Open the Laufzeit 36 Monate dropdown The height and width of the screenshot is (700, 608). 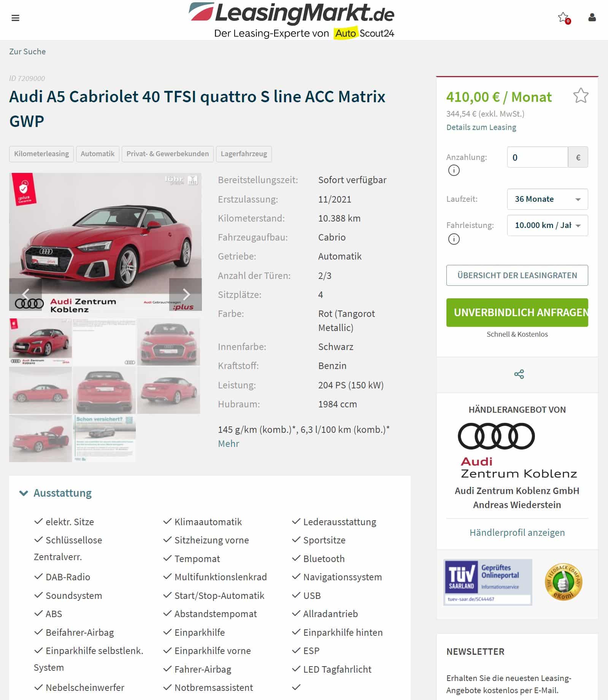tap(547, 199)
